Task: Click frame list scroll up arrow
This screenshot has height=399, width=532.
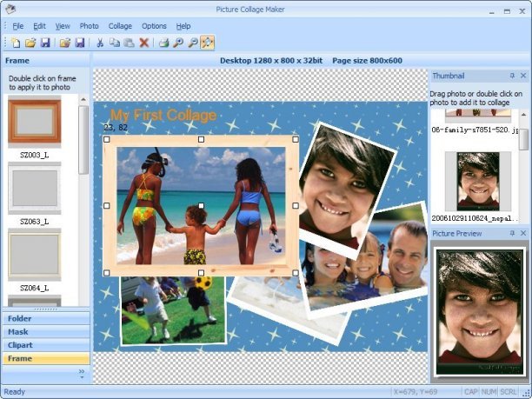Action: point(83,100)
